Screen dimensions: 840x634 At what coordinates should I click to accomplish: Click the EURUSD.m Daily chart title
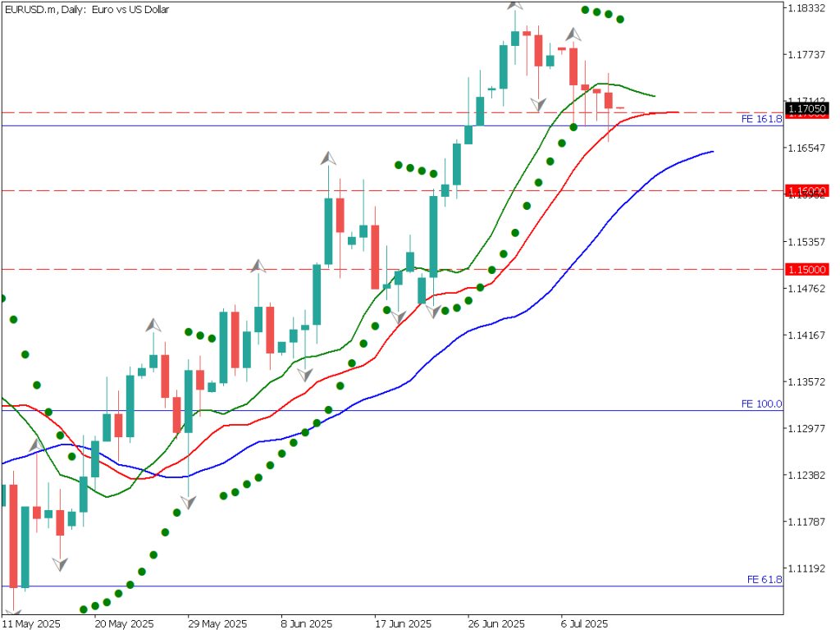[x=86, y=9]
